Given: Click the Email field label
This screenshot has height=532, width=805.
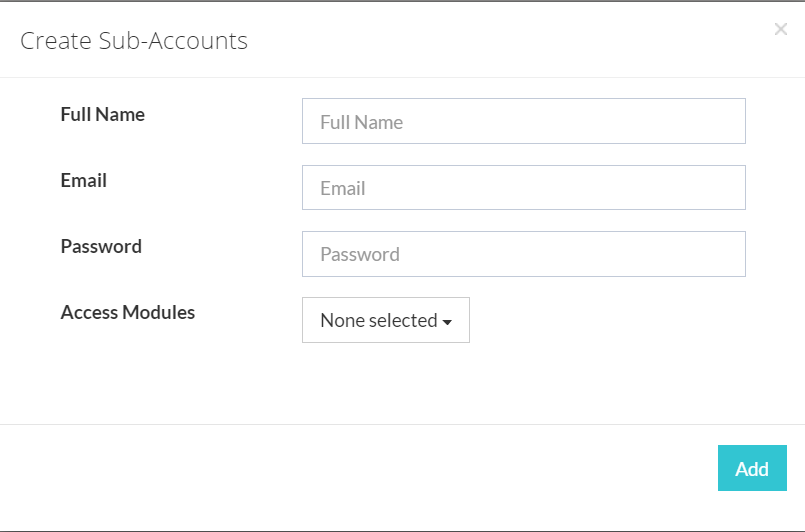Looking at the screenshot, I should pos(84,180).
